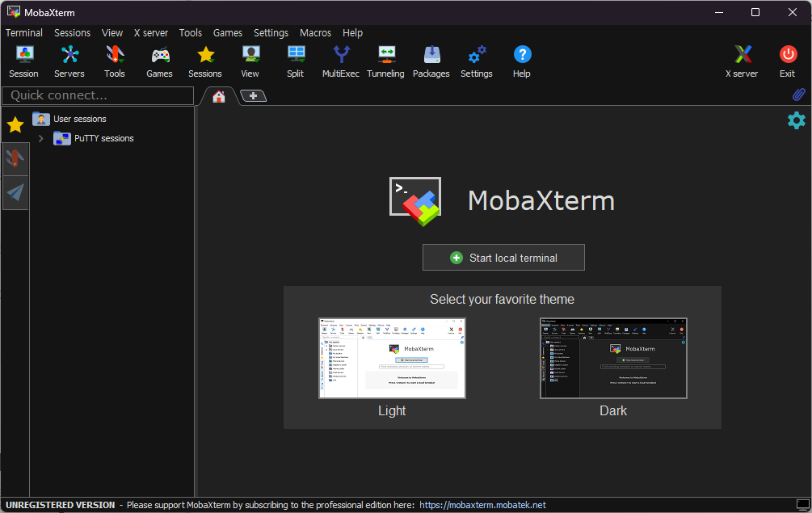Open the Session toolbar icon
The image size is (812, 513).
click(23, 54)
